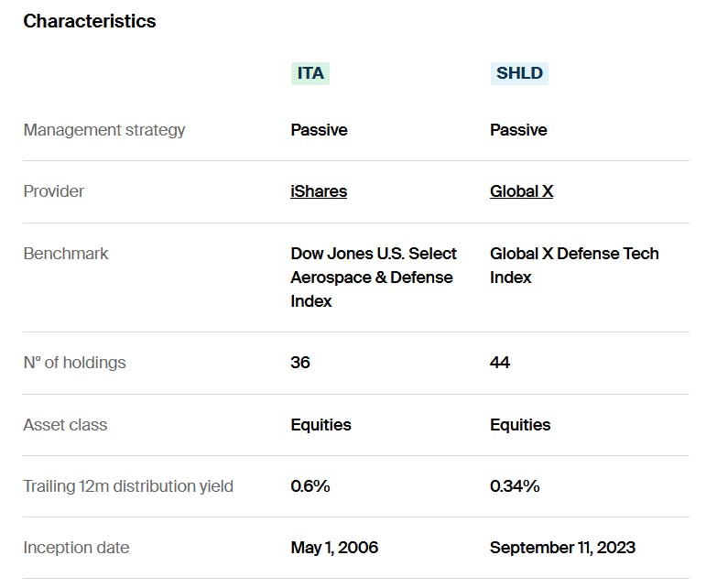Click the ITA ticker badge

click(310, 73)
